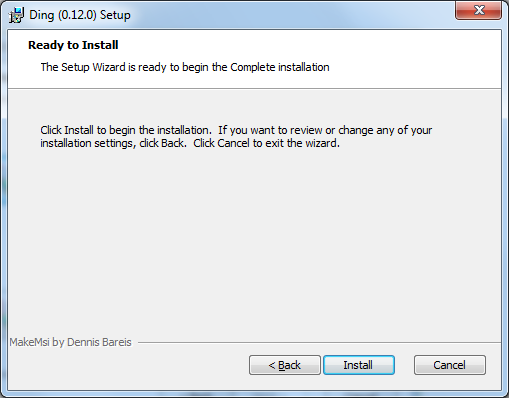Click the empty gray body of the wizard
This screenshot has width=509, height=398.
pos(253,240)
